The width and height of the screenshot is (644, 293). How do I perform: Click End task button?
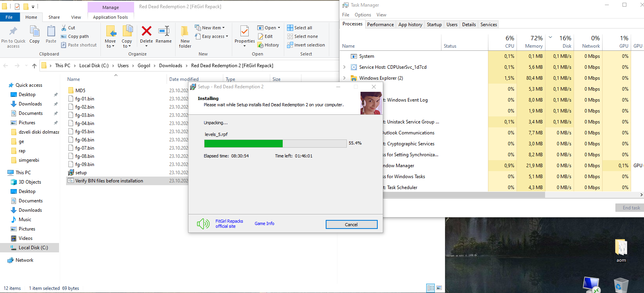[630, 207]
